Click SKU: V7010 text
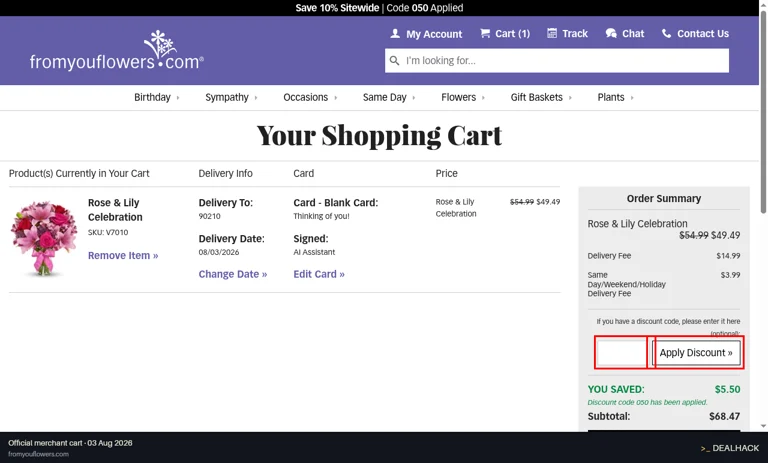 click(108, 232)
